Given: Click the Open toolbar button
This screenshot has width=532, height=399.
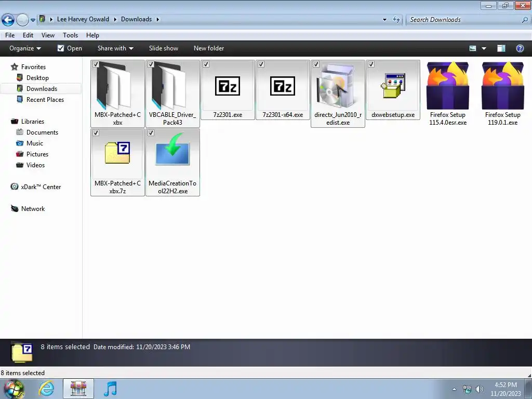Looking at the screenshot, I should [70, 48].
